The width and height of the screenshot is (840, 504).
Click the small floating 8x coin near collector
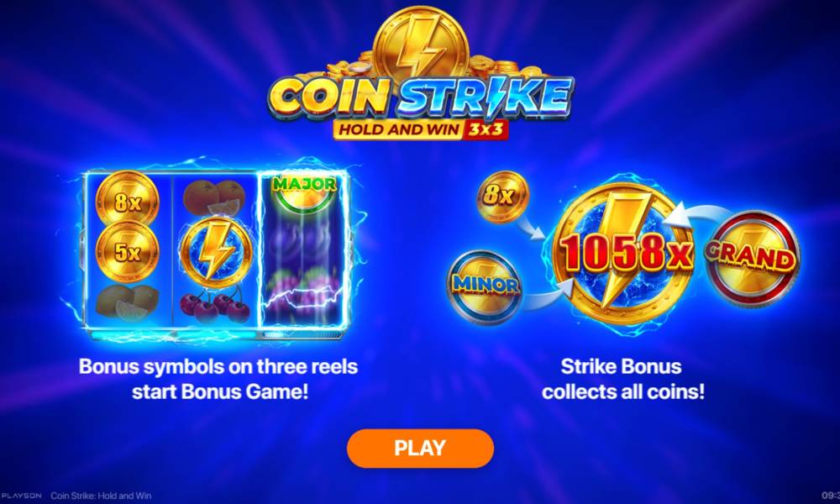(502, 197)
